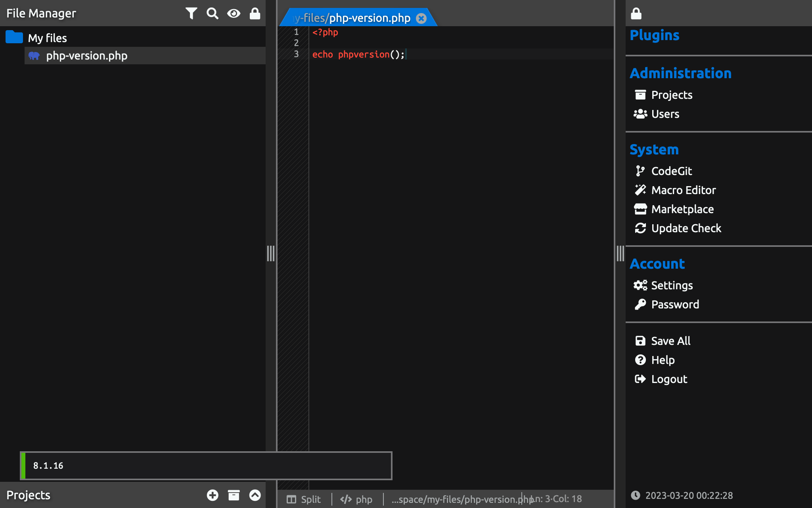Viewport: 812px width, 508px height.
Task: Click the archive icon in Projects bar
Action: (x=234, y=495)
